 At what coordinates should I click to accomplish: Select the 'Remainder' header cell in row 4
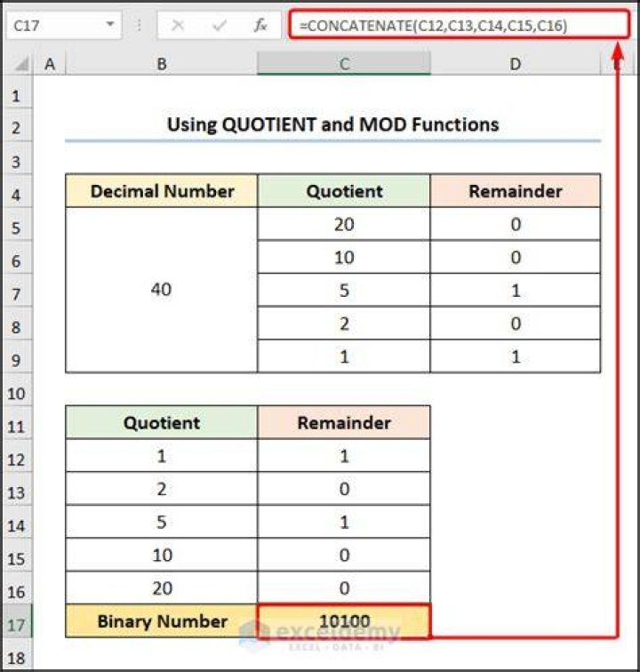click(x=516, y=191)
